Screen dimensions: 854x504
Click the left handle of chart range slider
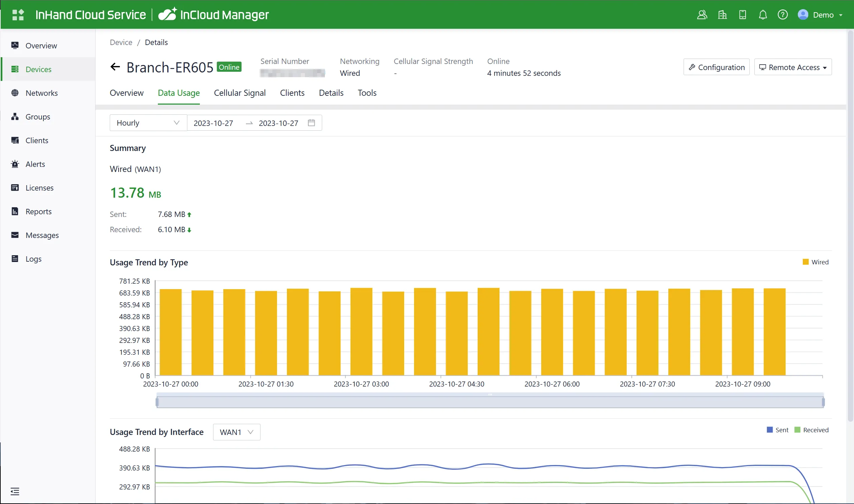[157, 402]
